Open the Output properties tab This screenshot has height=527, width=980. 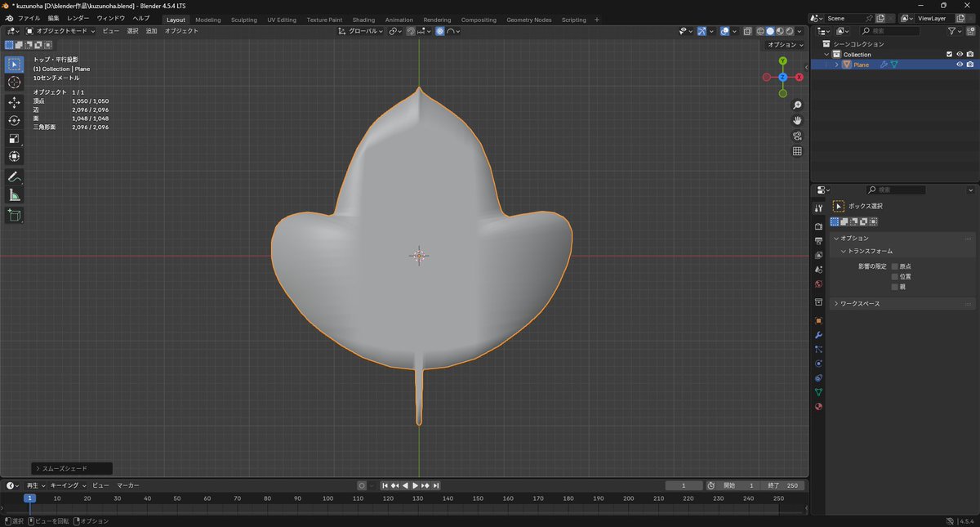tap(818, 241)
